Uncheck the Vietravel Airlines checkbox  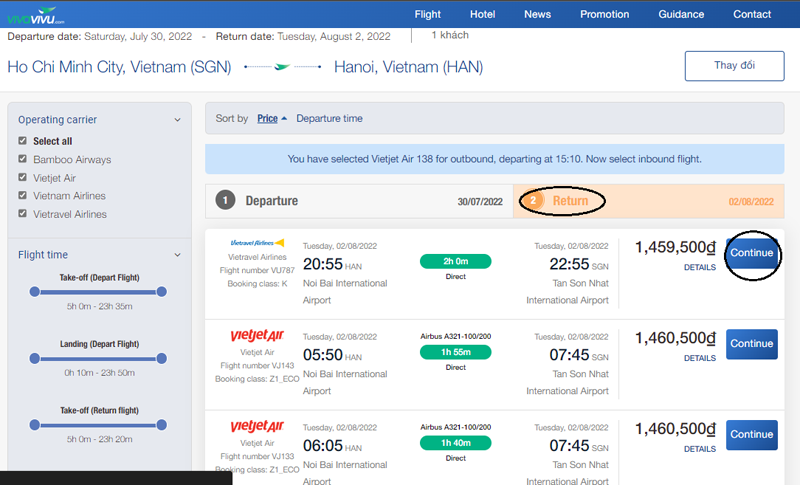point(22,213)
